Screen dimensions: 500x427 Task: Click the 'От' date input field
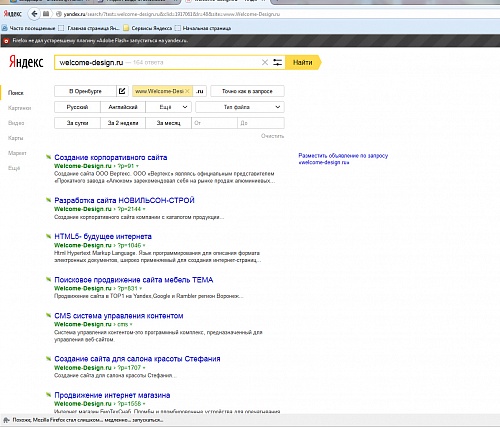[x=214, y=123]
